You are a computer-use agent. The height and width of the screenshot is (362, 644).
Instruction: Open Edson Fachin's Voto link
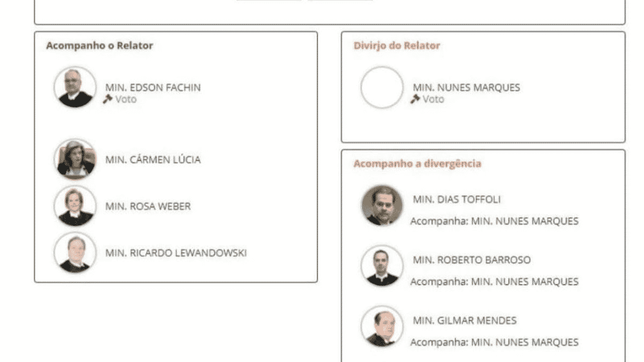point(126,99)
